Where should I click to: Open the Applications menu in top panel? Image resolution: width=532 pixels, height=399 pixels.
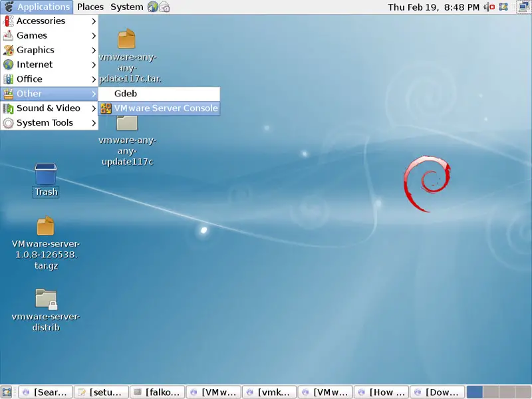point(37,7)
